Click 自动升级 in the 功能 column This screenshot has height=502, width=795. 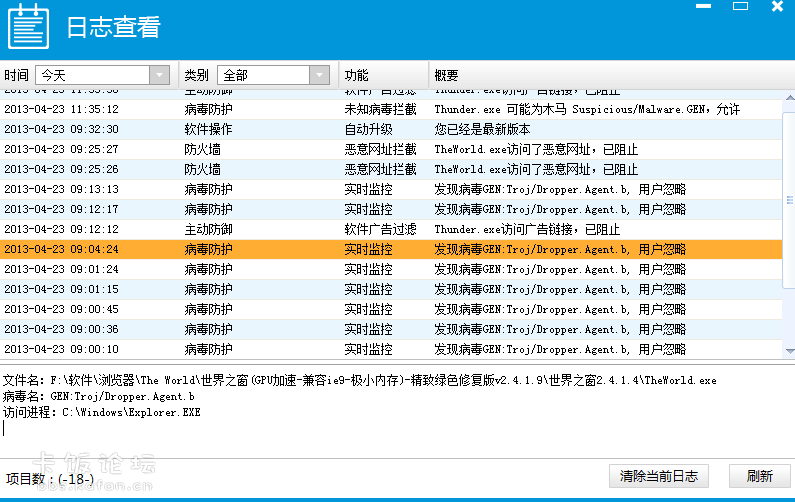click(x=368, y=129)
